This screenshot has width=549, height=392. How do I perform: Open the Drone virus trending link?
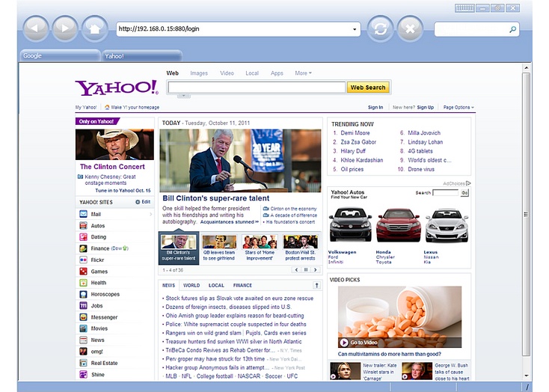(x=421, y=169)
